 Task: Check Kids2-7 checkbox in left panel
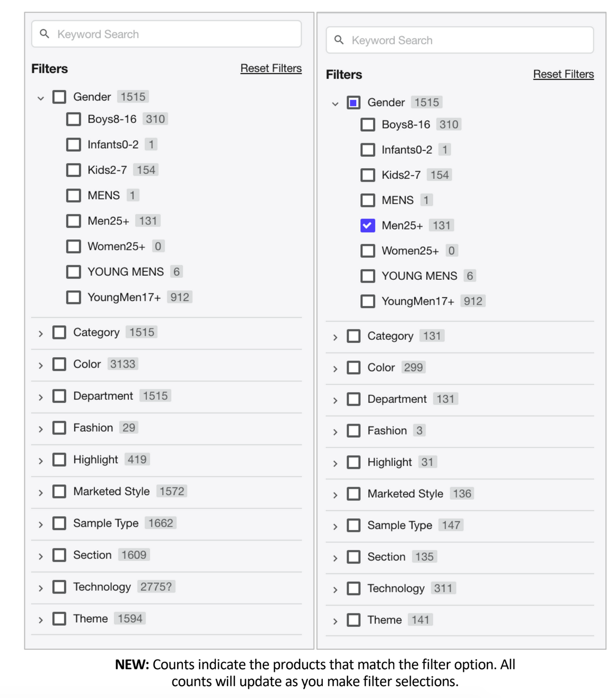74,170
